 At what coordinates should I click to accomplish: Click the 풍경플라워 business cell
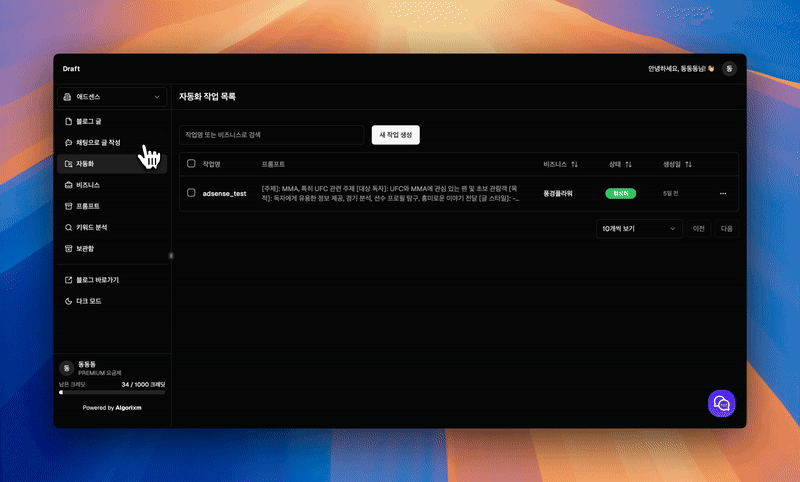point(558,194)
